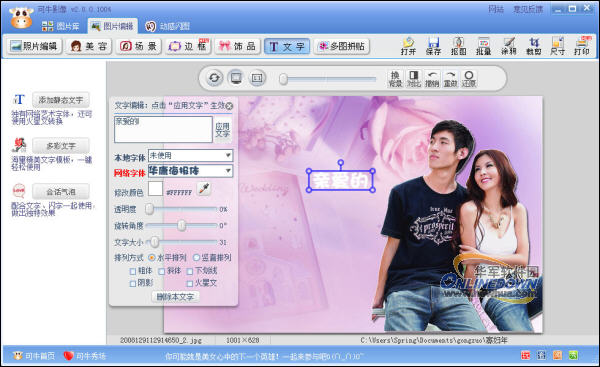600x367 pixels.
Task: Open the 尺寸 resize tool
Action: tap(558, 46)
